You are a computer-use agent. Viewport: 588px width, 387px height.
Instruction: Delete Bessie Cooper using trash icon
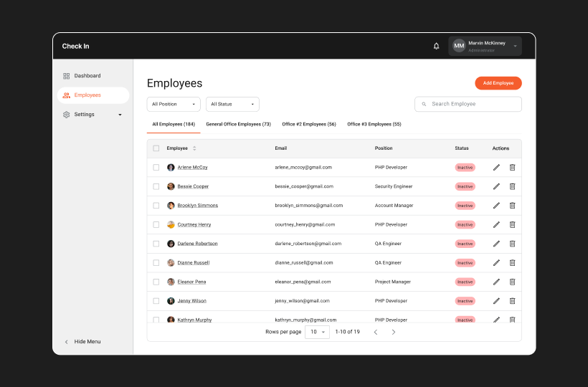click(512, 186)
